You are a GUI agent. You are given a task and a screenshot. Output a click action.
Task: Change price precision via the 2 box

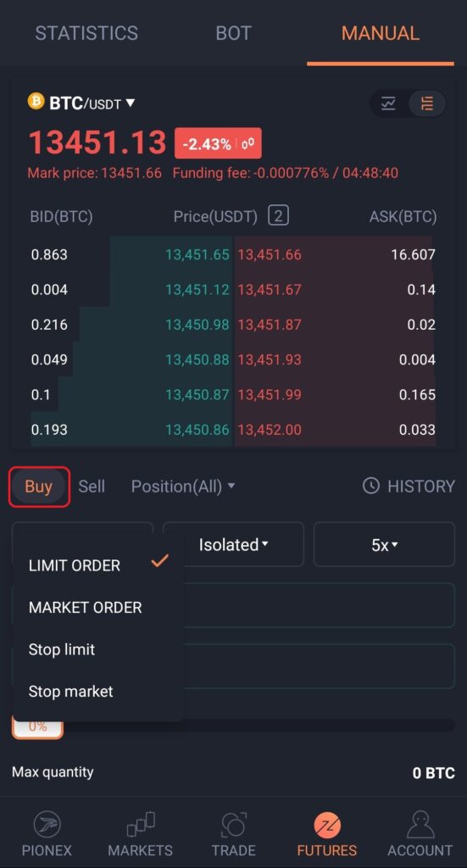coord(278,215)
